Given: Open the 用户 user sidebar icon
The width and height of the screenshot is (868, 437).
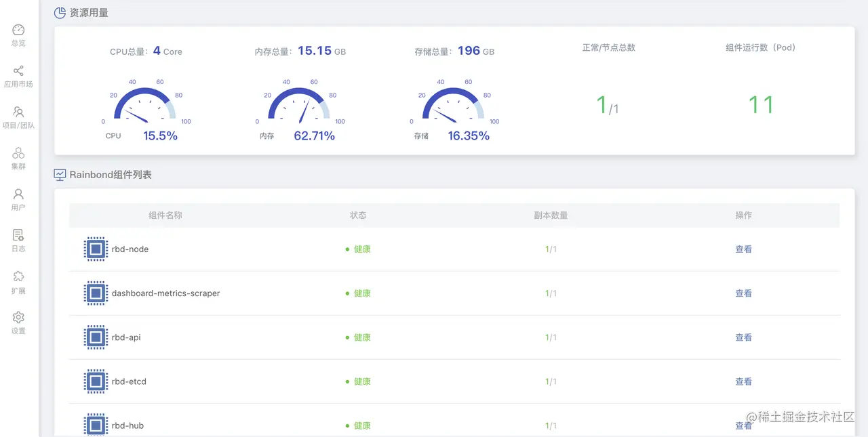Looking at the screenshot, I should [18, 194].
